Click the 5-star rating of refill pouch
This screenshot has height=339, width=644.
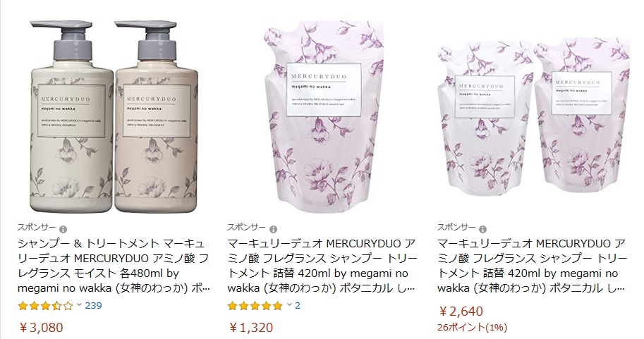click(255, 306)
